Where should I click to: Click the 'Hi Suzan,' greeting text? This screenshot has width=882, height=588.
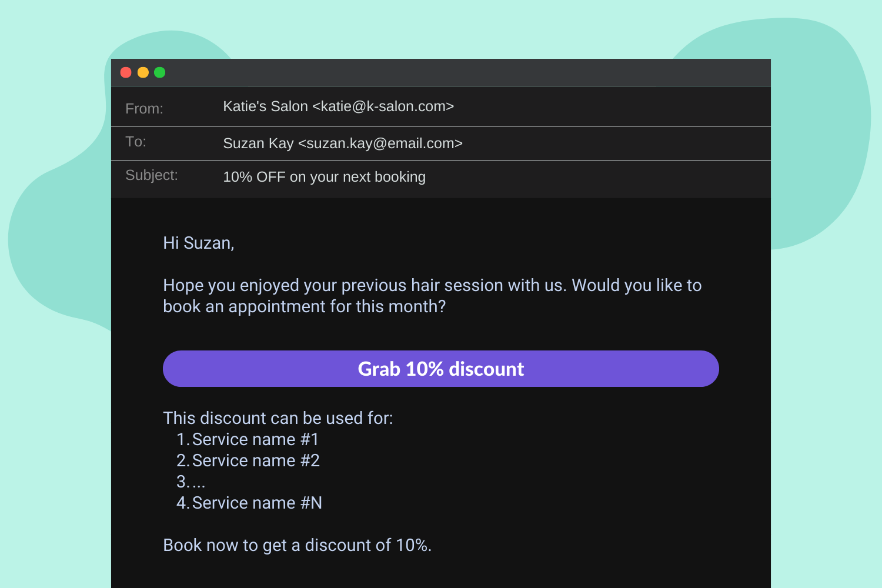(x=198, y=242)
